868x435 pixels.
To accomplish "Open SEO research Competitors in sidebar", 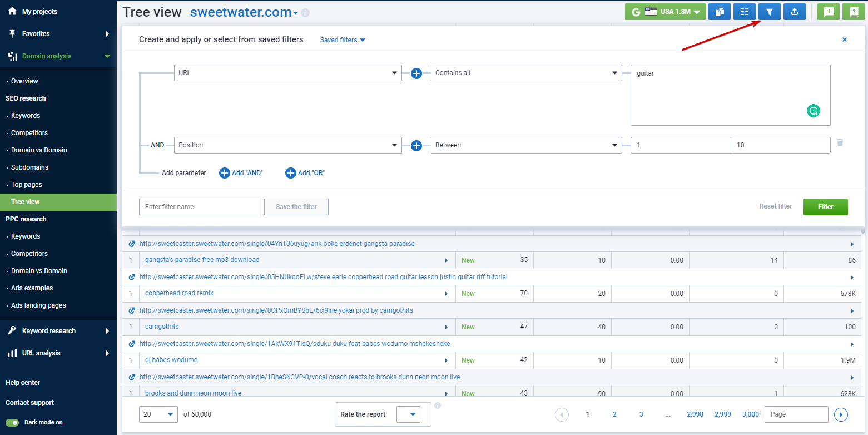I will [x=29, y=133].
